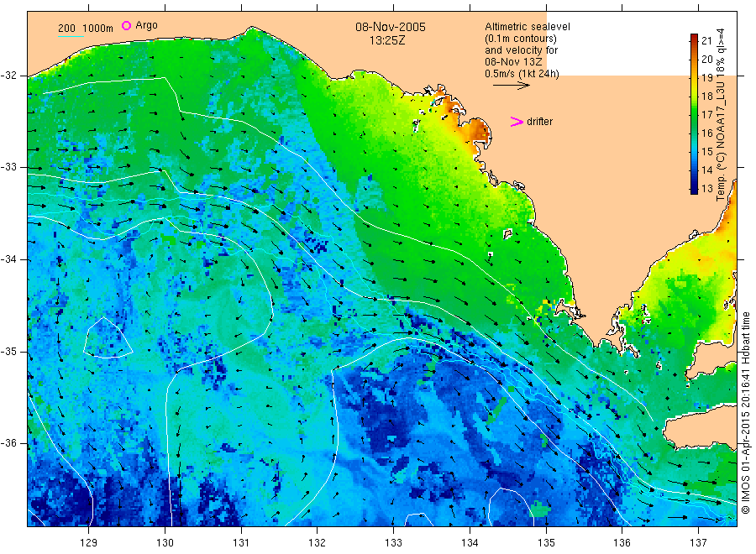Click the 15 value on temperature scale
756x554 pixels.
[706, 152]
